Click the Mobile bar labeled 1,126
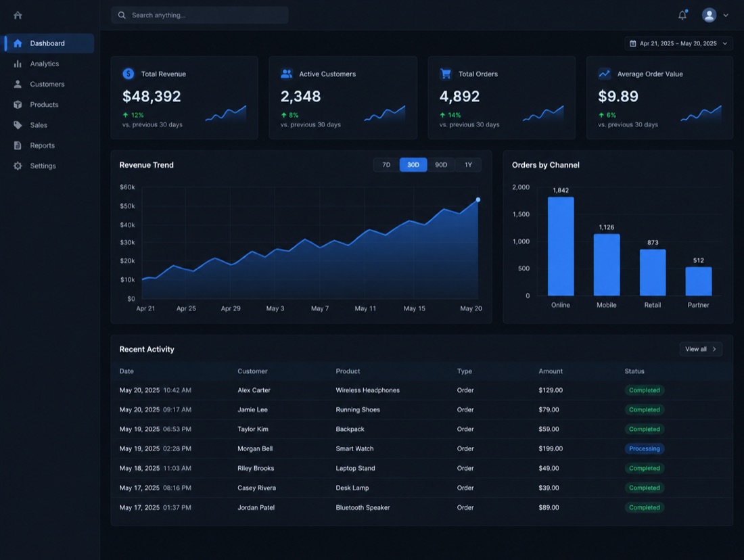This screenshot has width=744, height=560. 607,265
